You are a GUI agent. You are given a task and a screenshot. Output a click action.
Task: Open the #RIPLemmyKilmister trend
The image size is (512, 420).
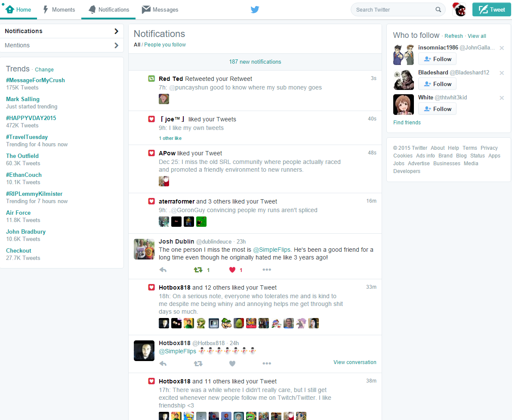(34, 194)
